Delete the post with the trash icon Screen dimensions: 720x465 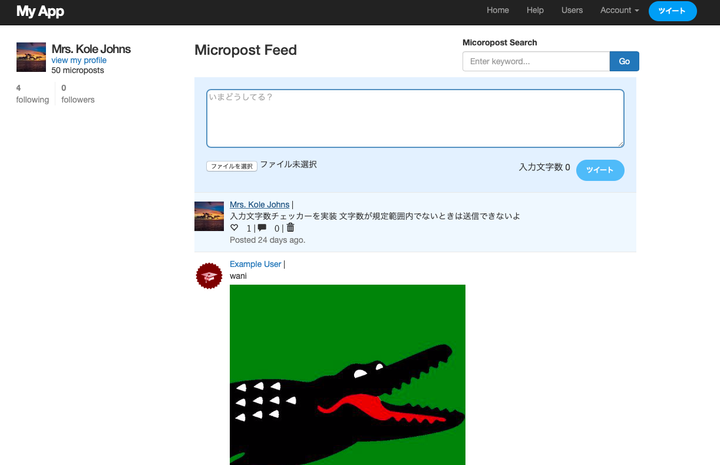point(290,227)
